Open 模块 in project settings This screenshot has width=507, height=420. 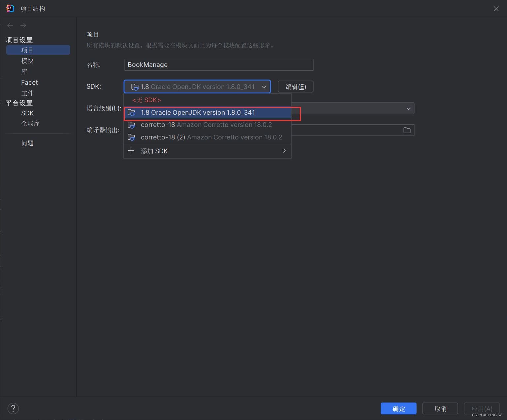pos(27,61)
